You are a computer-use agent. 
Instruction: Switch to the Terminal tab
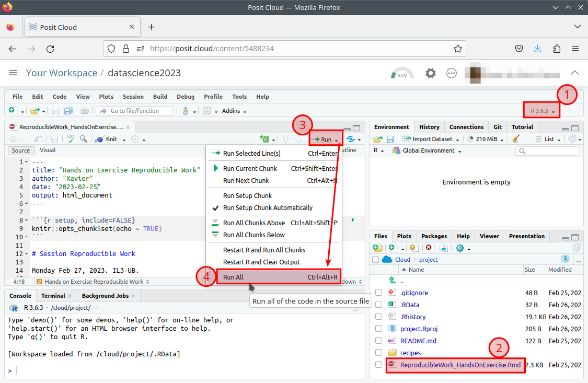click(x=53, y=296)
